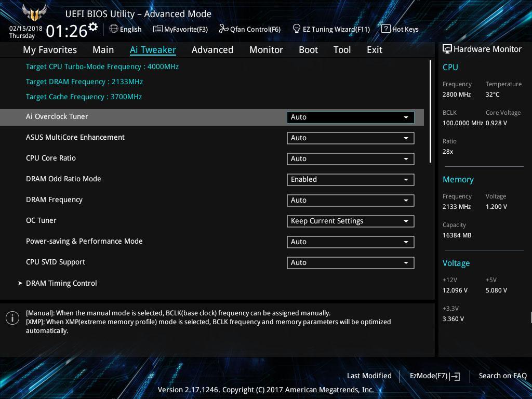Click the 16384 MB capacity value
The width and height of the screenshot is (532, 399).
[457, 235]
